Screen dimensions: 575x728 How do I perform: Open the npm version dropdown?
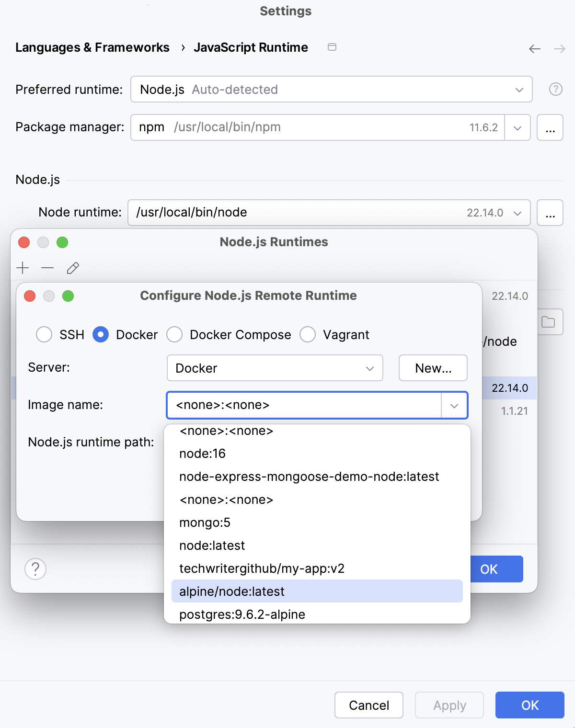click(x=517, y=127)
